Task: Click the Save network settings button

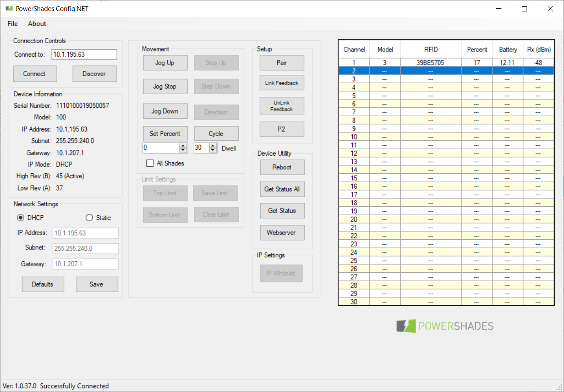Action: pos(96,284)
